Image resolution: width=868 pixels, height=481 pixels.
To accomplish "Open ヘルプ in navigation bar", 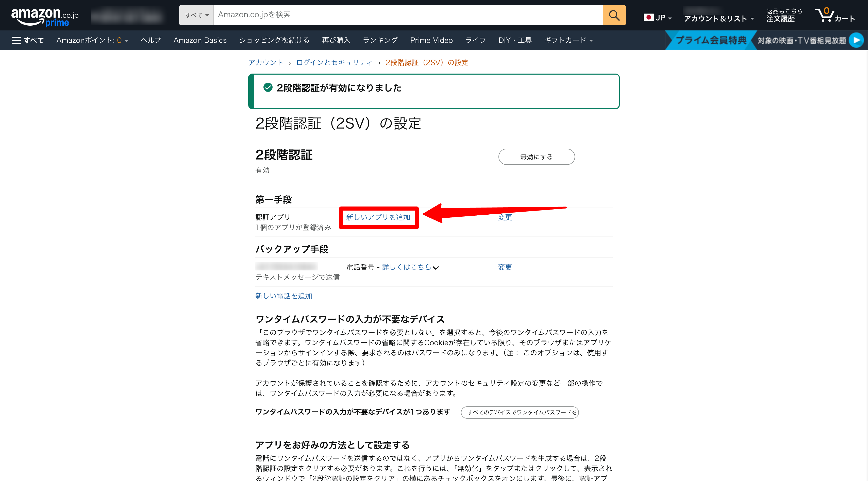I will pyautogui.click(x=151, y=40).
